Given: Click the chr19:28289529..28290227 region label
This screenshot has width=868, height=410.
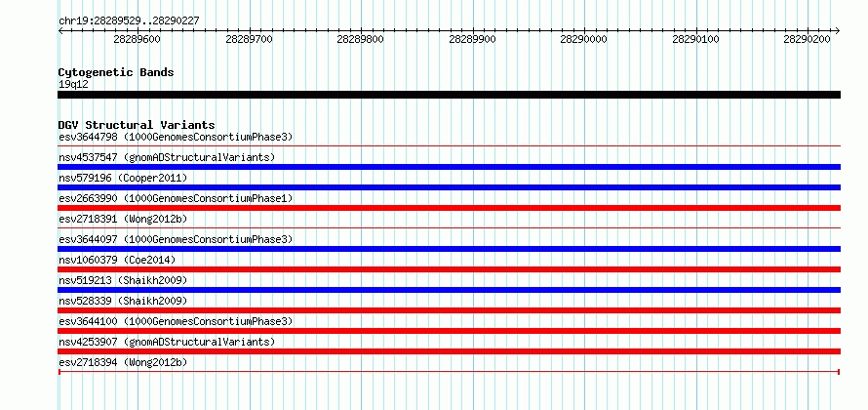Looking at the screenshot, I should 129,21.
